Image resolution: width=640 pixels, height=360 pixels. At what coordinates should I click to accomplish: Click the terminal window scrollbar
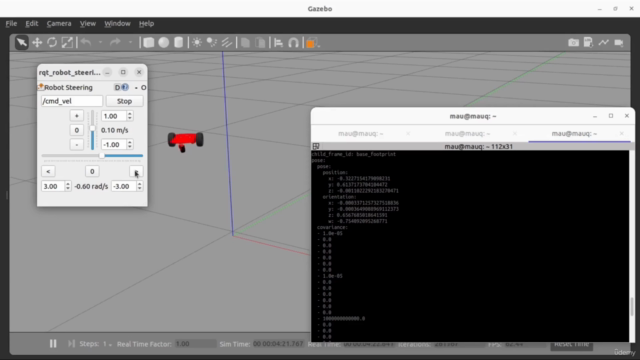pyautogui.click(x=632, y=307)
